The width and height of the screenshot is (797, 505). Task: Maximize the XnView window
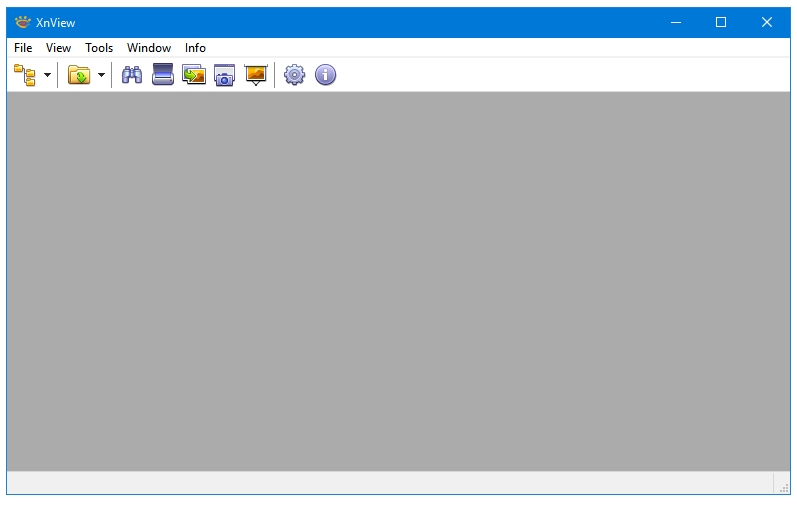click(x=721, y=22)
